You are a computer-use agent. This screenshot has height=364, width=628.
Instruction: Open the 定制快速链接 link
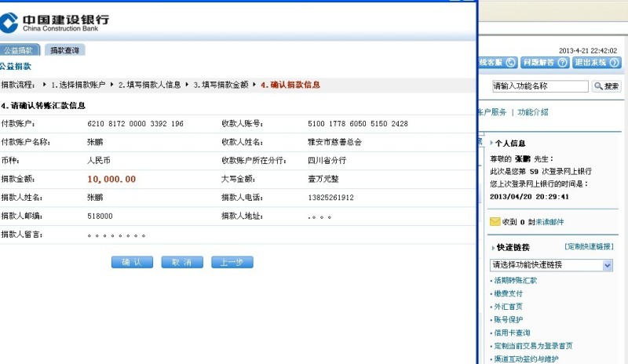(588, 247)
